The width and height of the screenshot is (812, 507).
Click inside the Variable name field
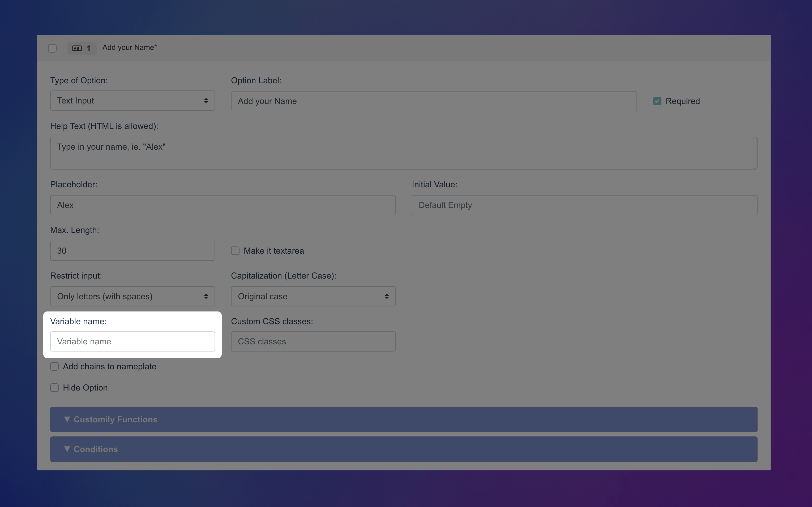[133, 341]
